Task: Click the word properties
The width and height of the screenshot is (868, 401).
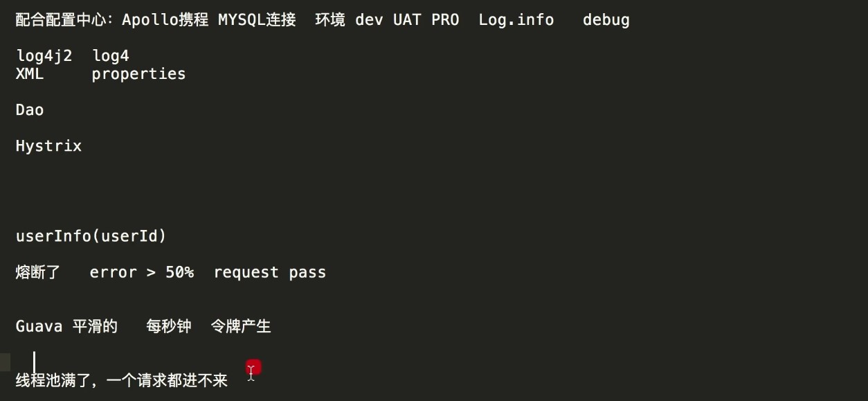Action: coord(138,74)
